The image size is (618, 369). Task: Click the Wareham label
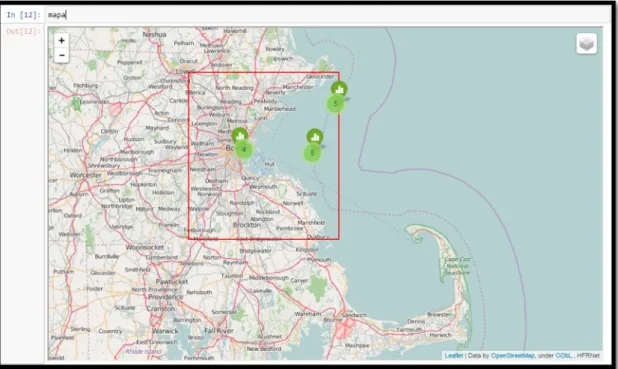(308, 314)
